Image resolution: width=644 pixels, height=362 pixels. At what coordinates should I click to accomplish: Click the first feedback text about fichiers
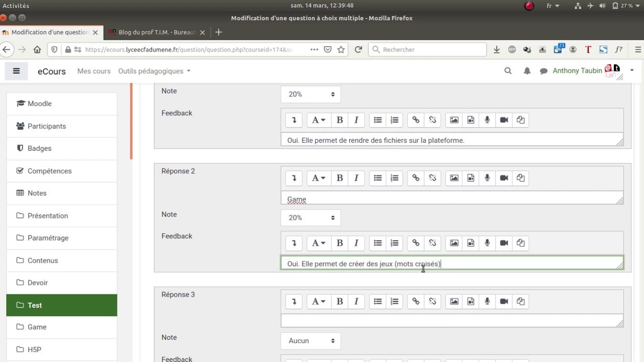pos(376,140)
